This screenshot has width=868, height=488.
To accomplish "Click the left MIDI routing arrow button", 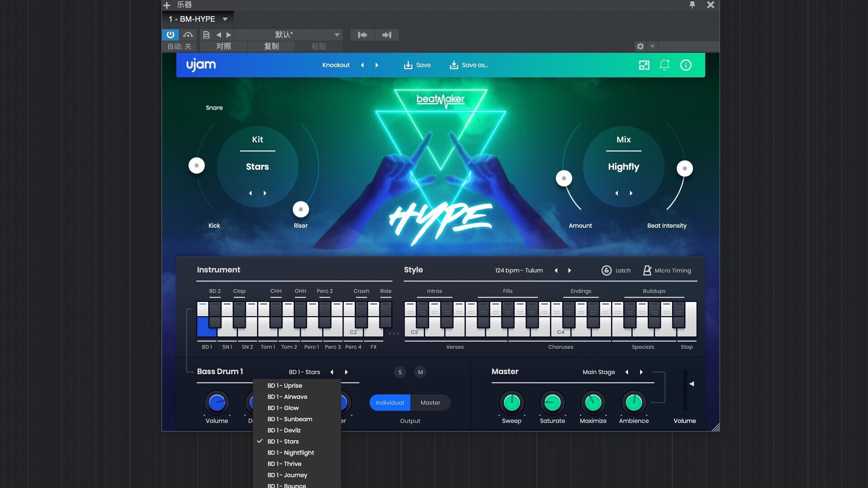I will click(363, 35).
